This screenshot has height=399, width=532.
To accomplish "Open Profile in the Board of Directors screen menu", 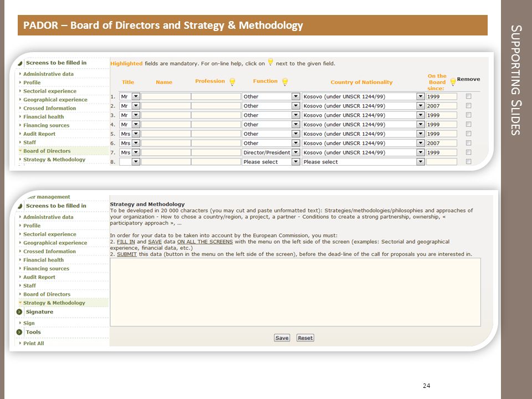I will click(x=32, y=83).
